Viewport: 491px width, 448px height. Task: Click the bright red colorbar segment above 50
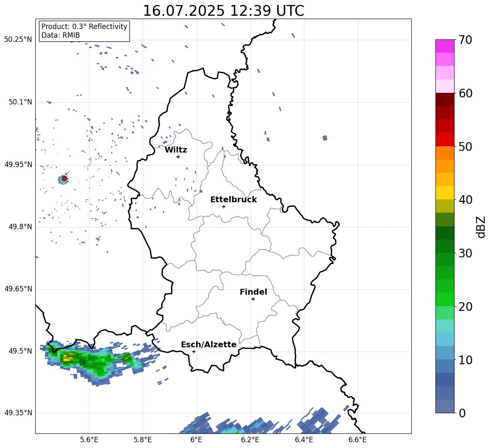tap(445, 140)
